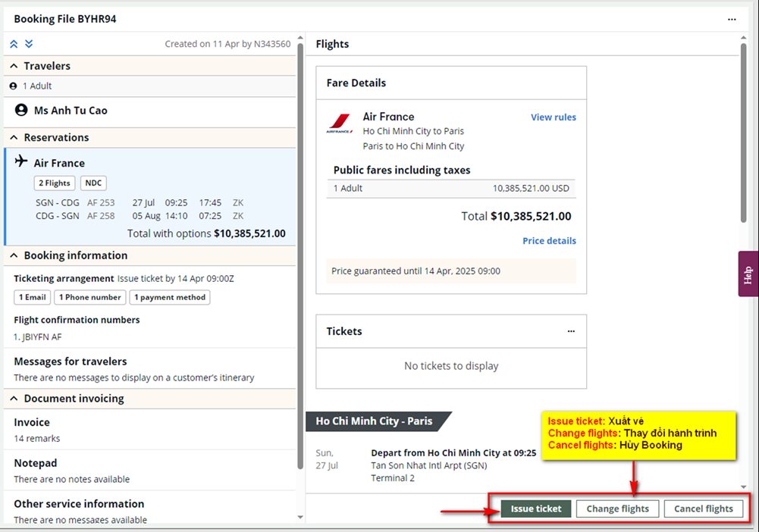Collapse the Reservations section

tap(14, 137)
